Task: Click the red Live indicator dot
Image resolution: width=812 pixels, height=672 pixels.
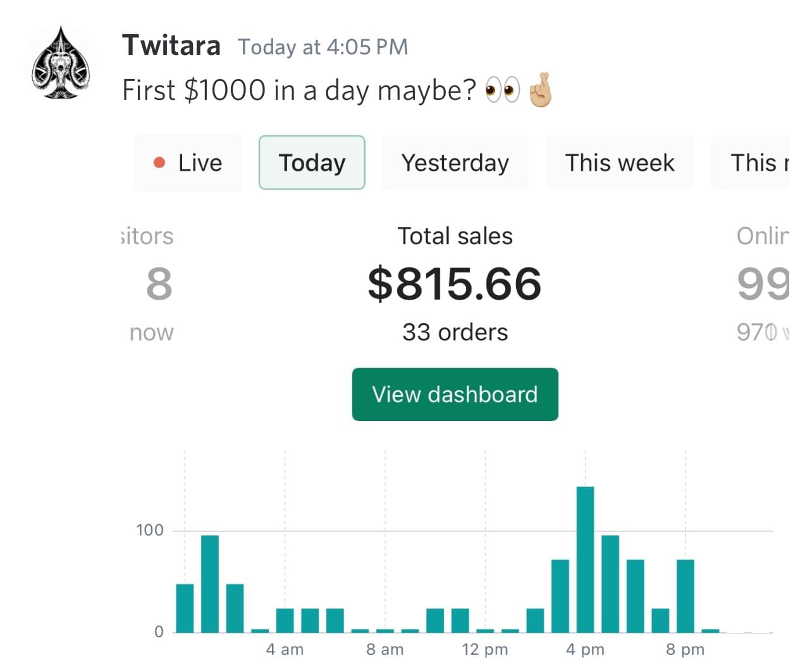Action: tap(159, 162)
